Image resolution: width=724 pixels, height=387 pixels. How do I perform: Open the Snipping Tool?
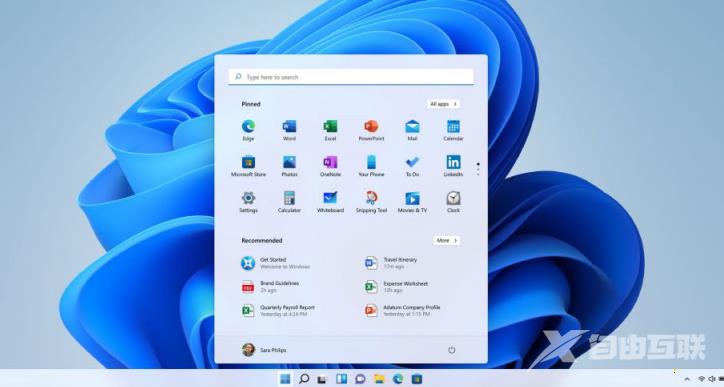click(x=371, y=202)
